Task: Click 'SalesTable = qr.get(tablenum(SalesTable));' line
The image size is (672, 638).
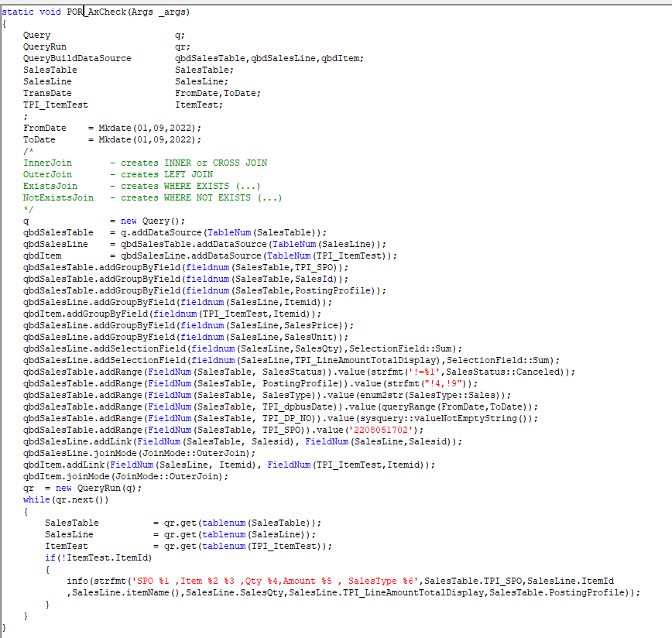Action: [183, 523]
